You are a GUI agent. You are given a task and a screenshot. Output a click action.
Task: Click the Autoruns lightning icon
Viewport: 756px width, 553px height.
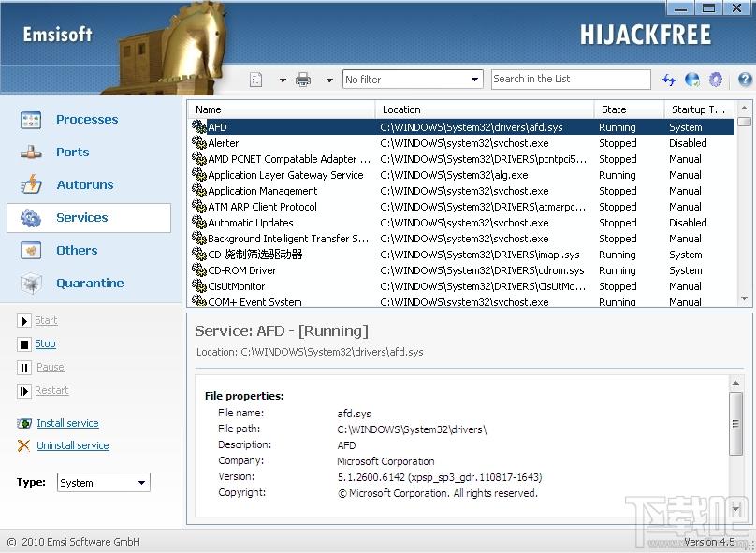31,184
